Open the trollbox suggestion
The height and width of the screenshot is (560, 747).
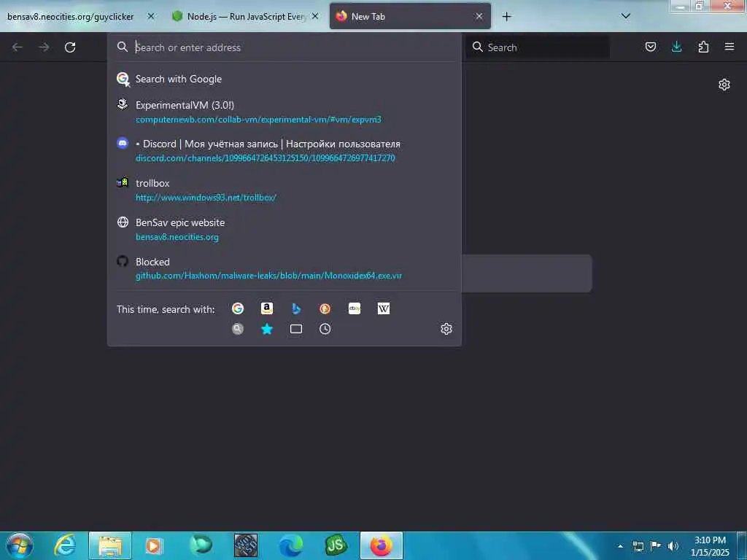click(x=285, y=190)
